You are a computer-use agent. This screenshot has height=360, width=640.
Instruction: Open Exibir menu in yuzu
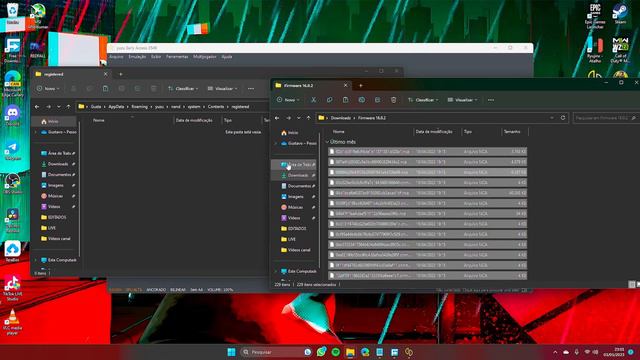point(156,57)
